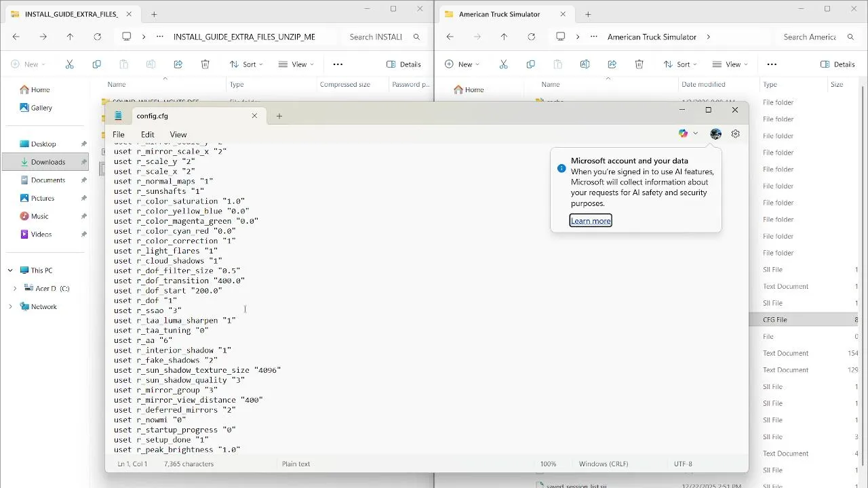Screen dimensions: 868x488
Task: Click the UTF-8 encoding indicator
Action: click(683, 464)
